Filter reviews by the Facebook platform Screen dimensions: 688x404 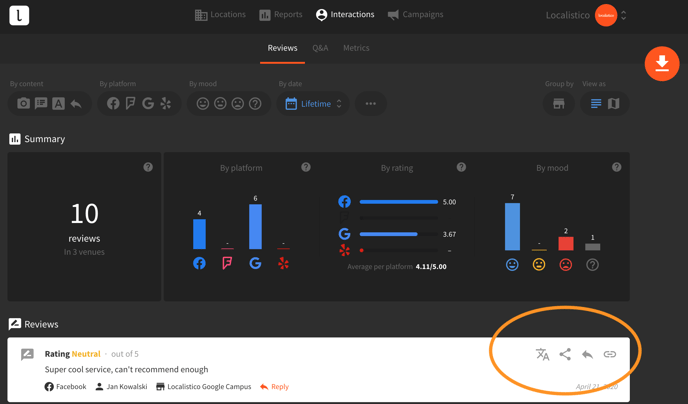click(x=113, y=104)
